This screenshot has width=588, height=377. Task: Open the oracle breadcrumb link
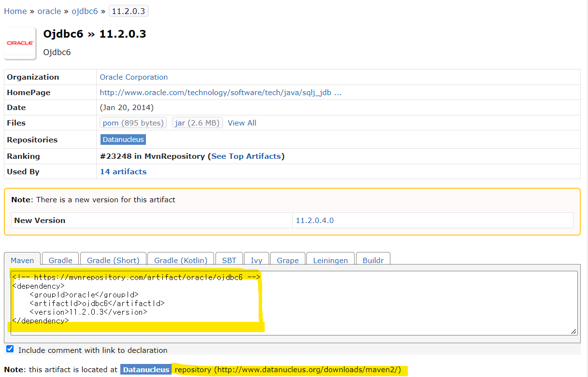49,11
